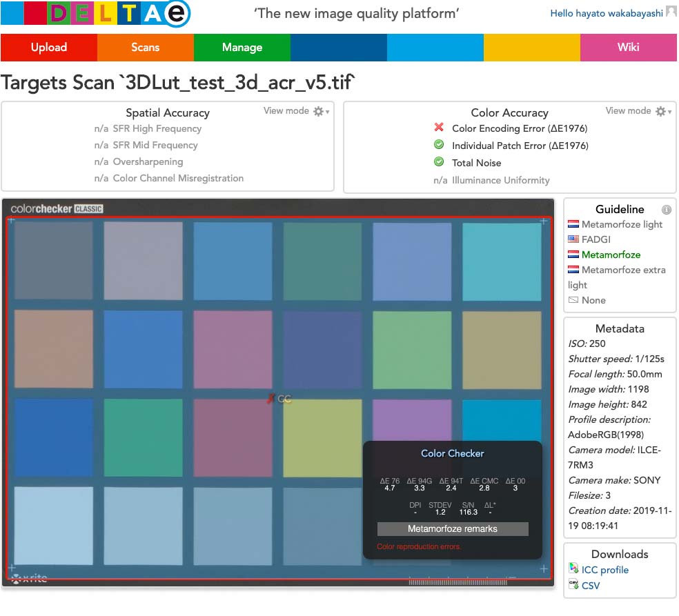Viewport: 679px width, 616px height.
Task: Open the Manage tab
Action: coord(242,47)
